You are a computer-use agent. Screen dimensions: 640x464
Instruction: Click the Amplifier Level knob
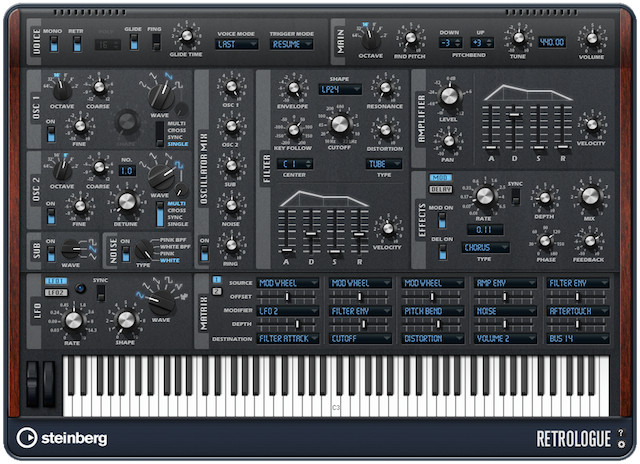click(x=449, y=96)
